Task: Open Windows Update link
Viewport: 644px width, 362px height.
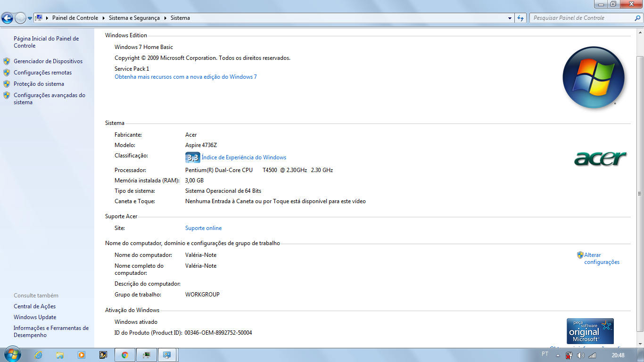Action: (x=35, y=317)
